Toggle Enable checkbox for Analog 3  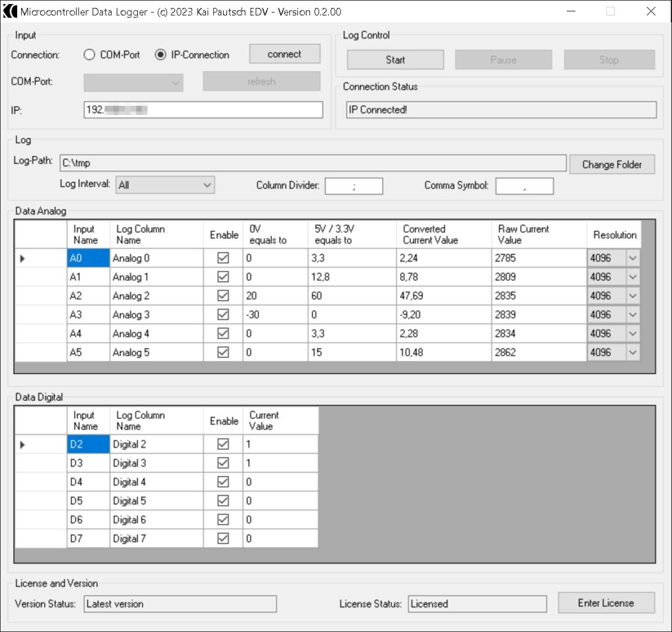[223, 314]
